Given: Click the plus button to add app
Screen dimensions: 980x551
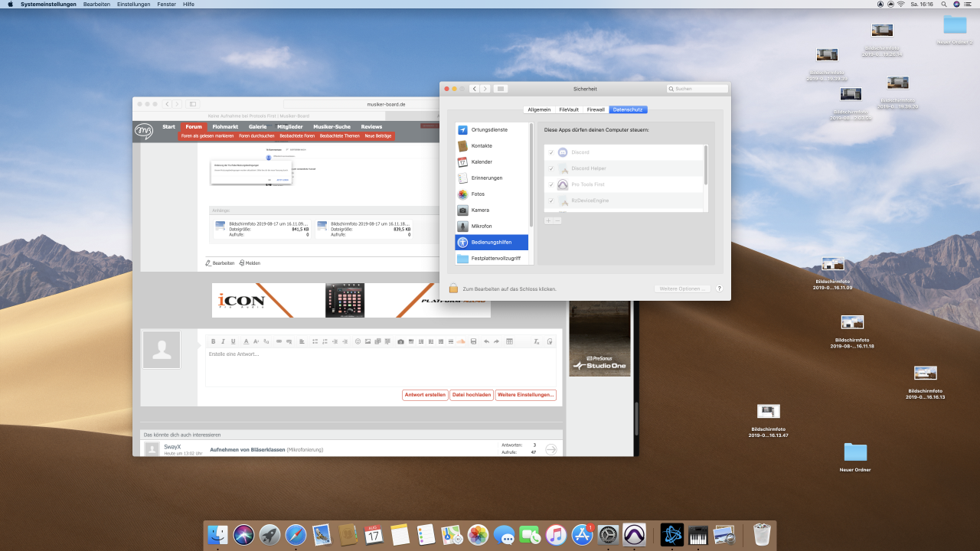Looking at the screenshot, I should 548,220.
